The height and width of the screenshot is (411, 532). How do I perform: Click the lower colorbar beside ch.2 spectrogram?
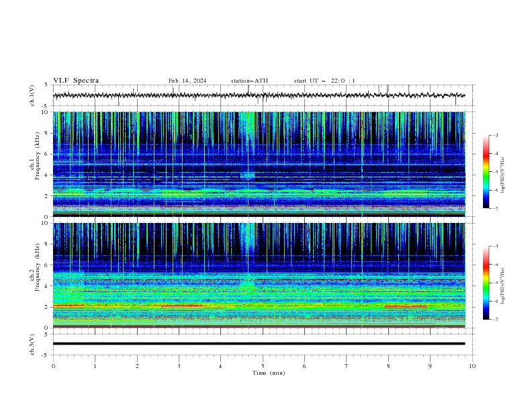point(486,283)
